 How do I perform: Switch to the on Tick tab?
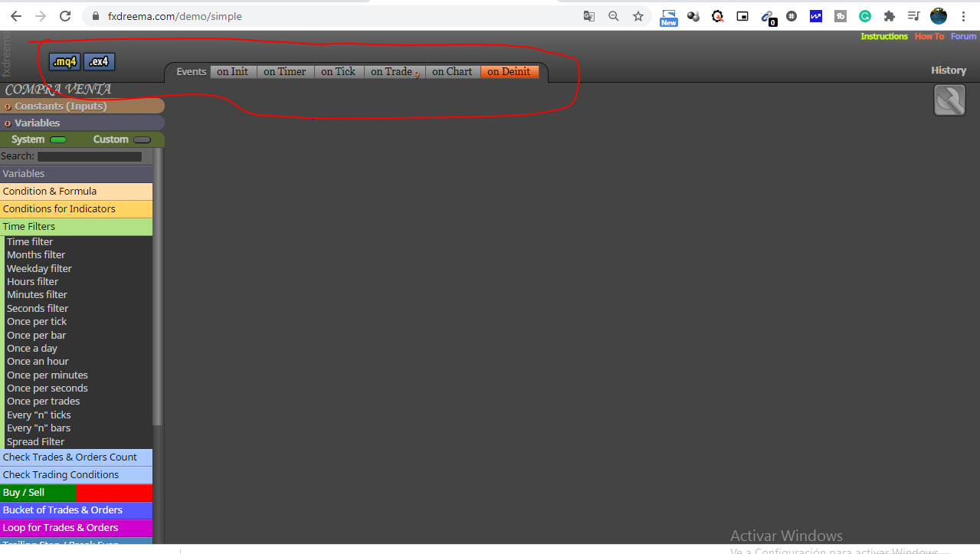pos(339,71)
